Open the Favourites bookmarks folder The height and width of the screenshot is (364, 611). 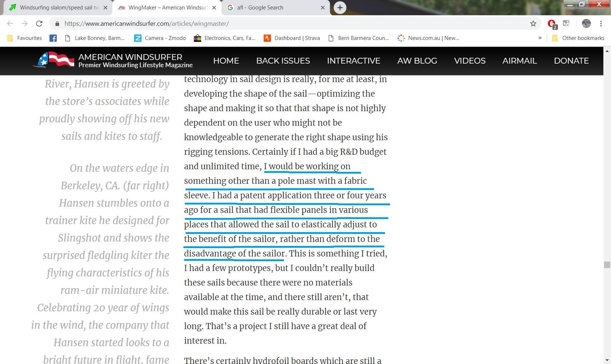tap(25, 38)
